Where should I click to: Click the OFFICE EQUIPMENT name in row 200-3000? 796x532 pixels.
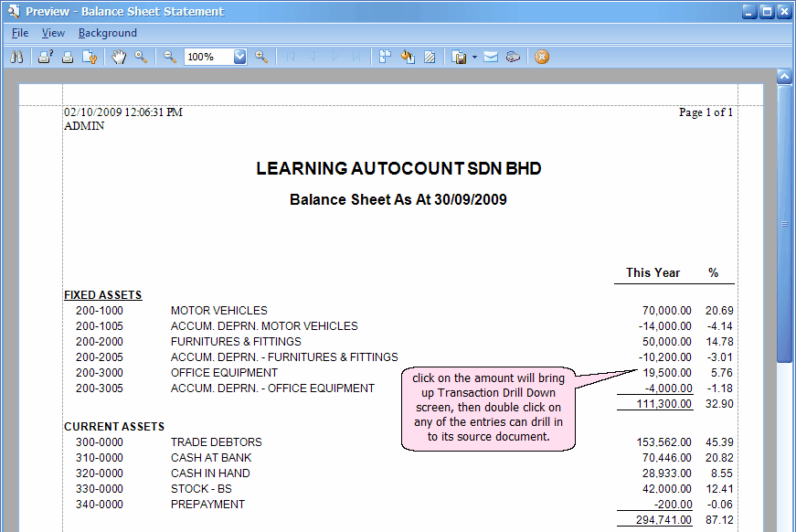click(224, 373)
